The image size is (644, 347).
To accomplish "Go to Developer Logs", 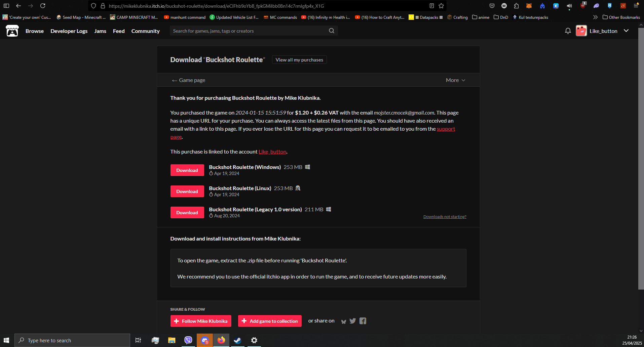I will [69, 31].
